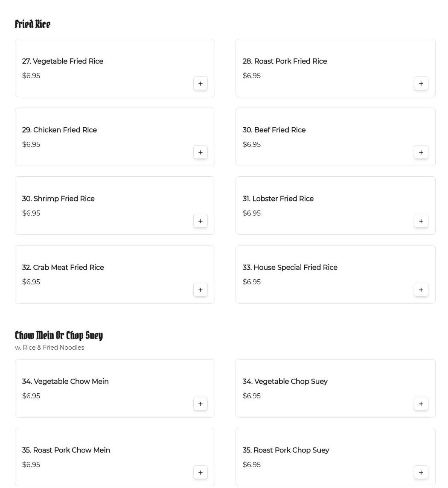Add Chicken Fried Rice with plus icon

click(x=201, y=152)
